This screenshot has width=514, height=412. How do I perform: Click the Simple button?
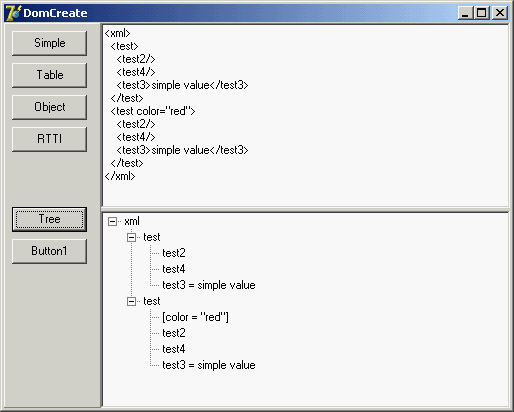pyautogui.click(x=49, y=43)
